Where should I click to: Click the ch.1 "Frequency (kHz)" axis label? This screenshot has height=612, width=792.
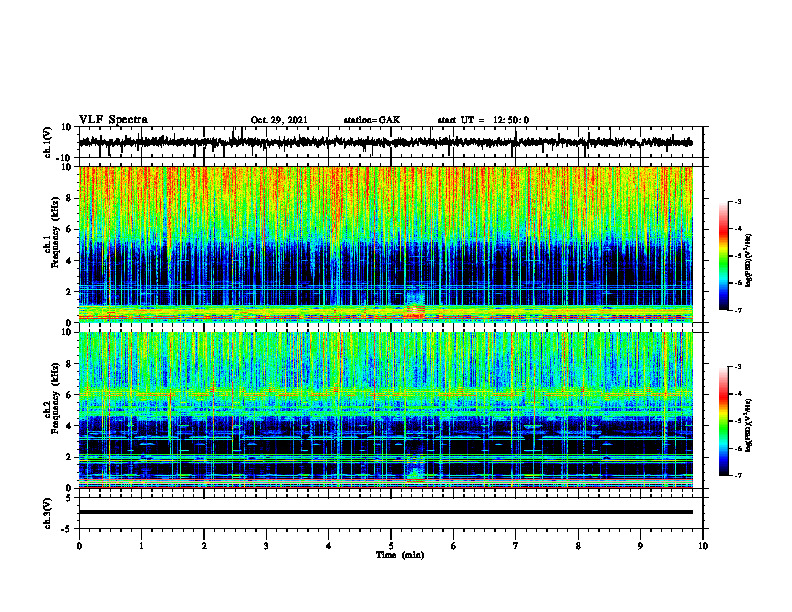click(x=55, y=232)
